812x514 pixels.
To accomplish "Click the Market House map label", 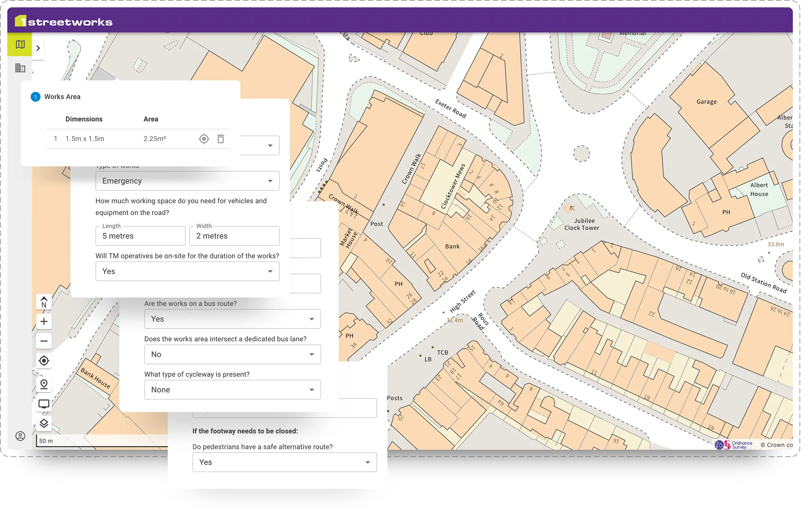I will click(x=348, y=238).
